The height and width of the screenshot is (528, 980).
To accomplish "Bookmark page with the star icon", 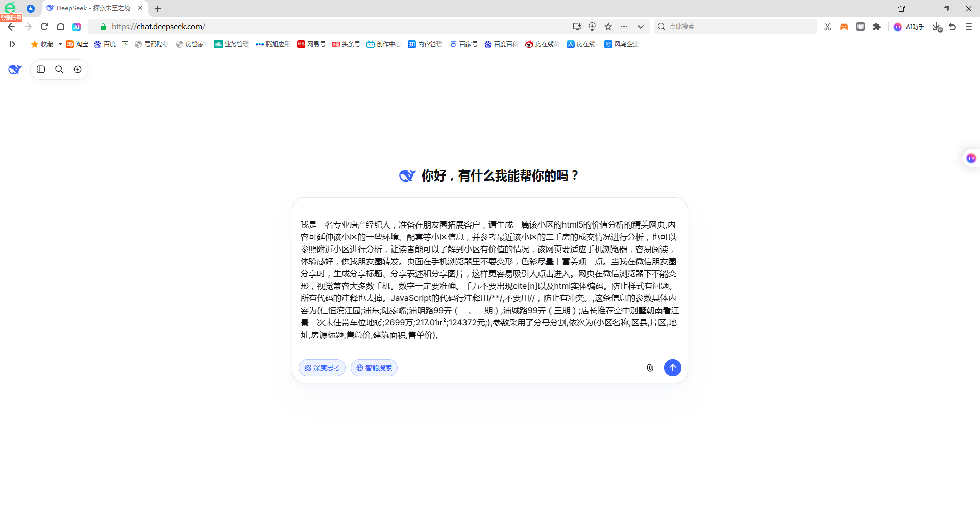I will tap(608, 27).
